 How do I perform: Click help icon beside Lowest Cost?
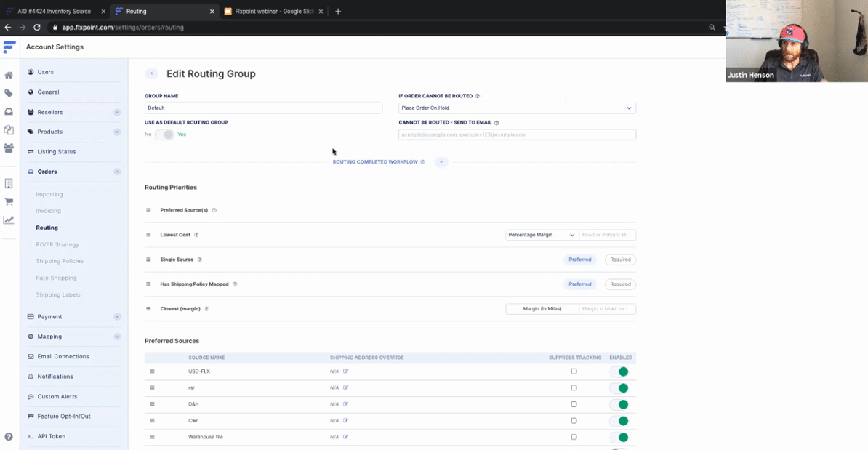(x=196, y=235)
